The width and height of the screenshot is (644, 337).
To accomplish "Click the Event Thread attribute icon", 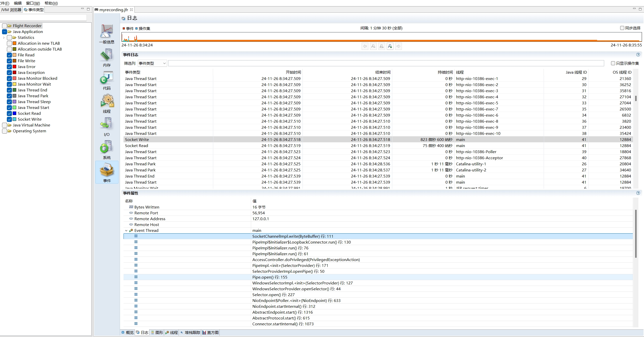I will click(131, 230).
